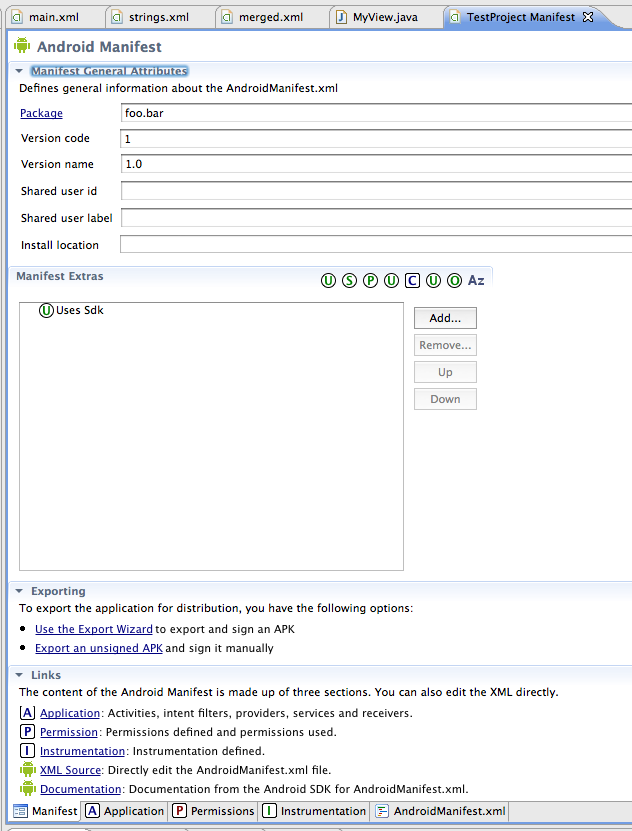Open the Use the Export Wizard link
This screenshot has width=632, height=831.
pyautogui.click(x=94, y=629)
